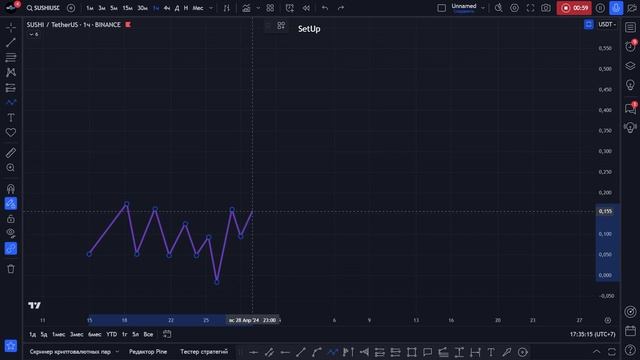Viewport: 640px width, 360px height.
Task: Open the help question mark icon
Action: 631,349
